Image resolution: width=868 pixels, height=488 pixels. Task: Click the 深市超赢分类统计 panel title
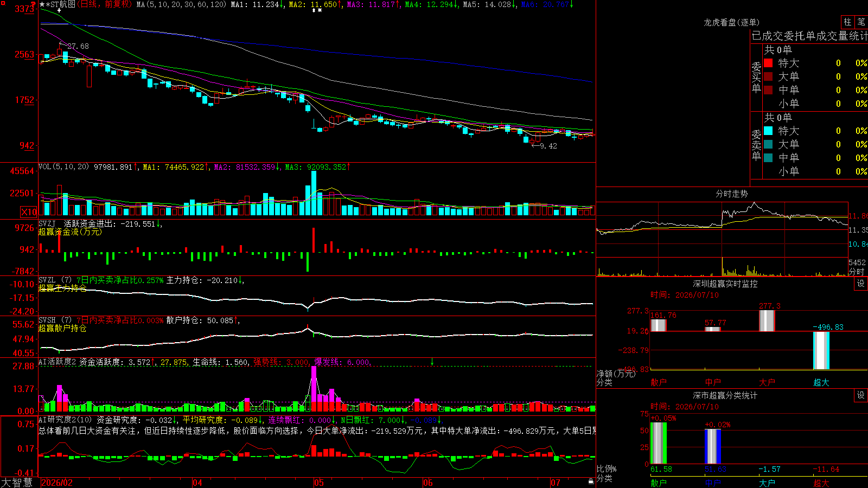point(725,395)
